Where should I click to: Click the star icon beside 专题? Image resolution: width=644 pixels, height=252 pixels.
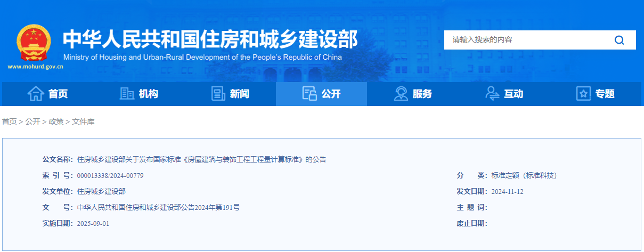[584, 94]
